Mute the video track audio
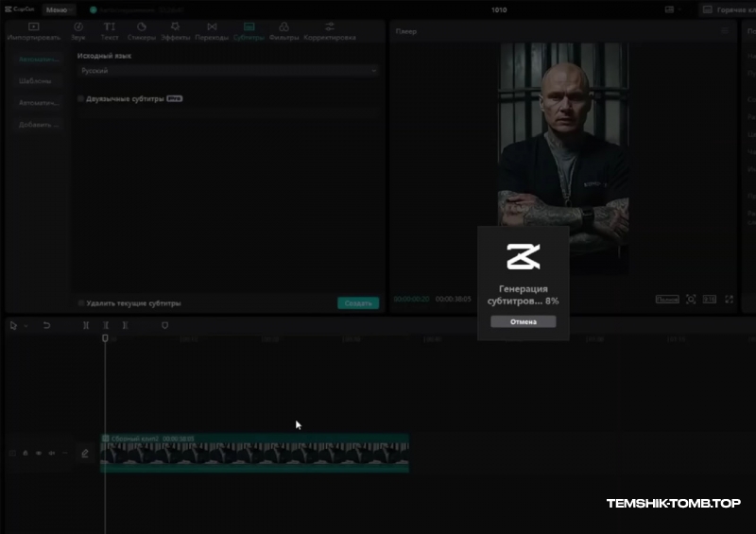This screenshot has width=756, height=534. coord(52,453)
